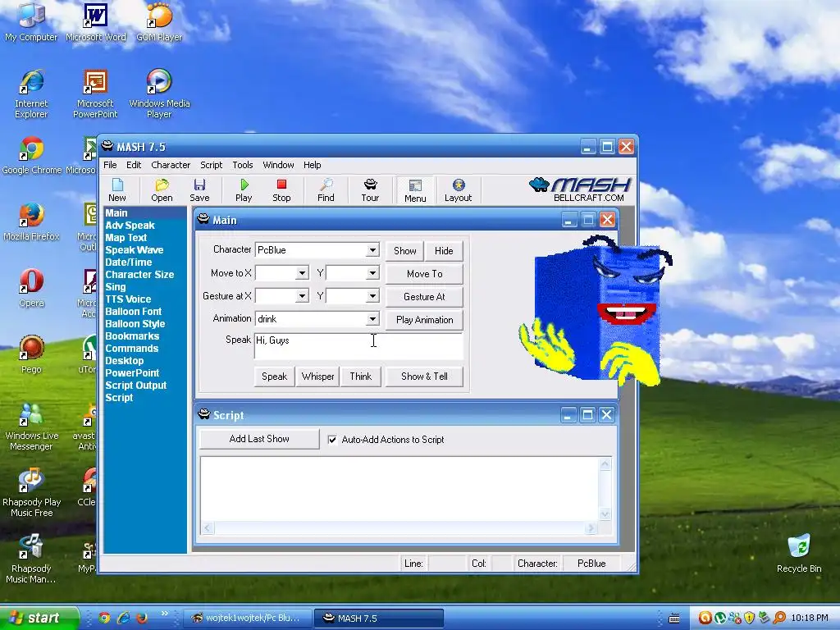
Task: Click the Speak button below the text box
Action: (x=274, y=377)
